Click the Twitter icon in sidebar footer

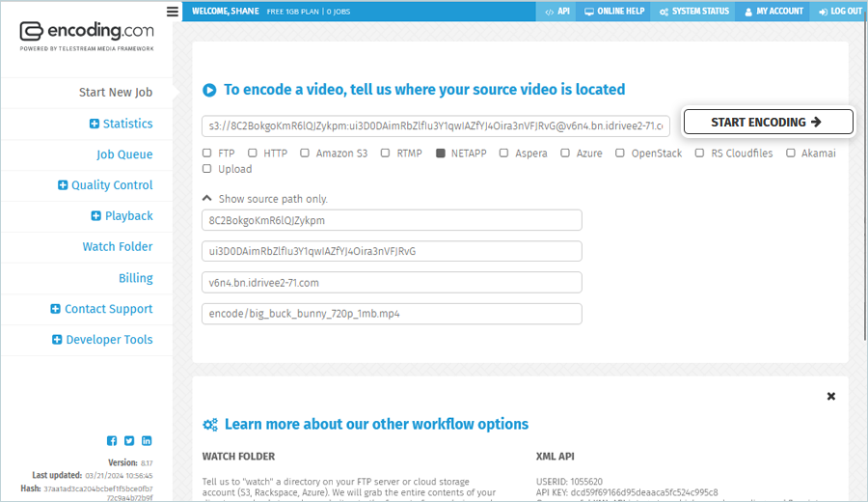(129, 440)
